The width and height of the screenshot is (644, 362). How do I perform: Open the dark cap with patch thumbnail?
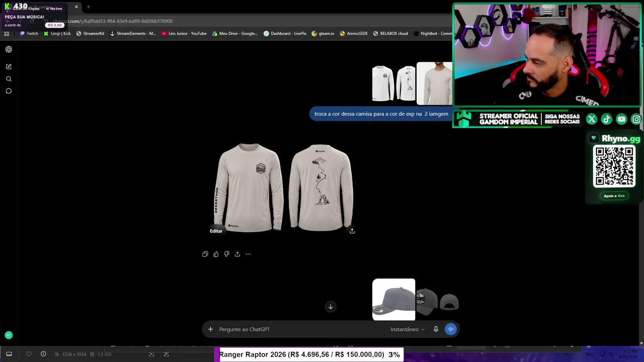[426, 302]
